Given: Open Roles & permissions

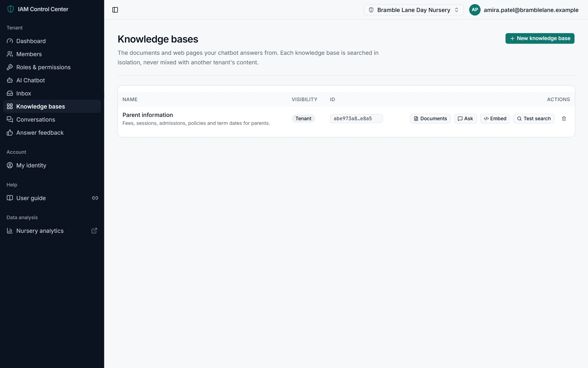Looking at the screenshot, I should [x=52, y=67].
